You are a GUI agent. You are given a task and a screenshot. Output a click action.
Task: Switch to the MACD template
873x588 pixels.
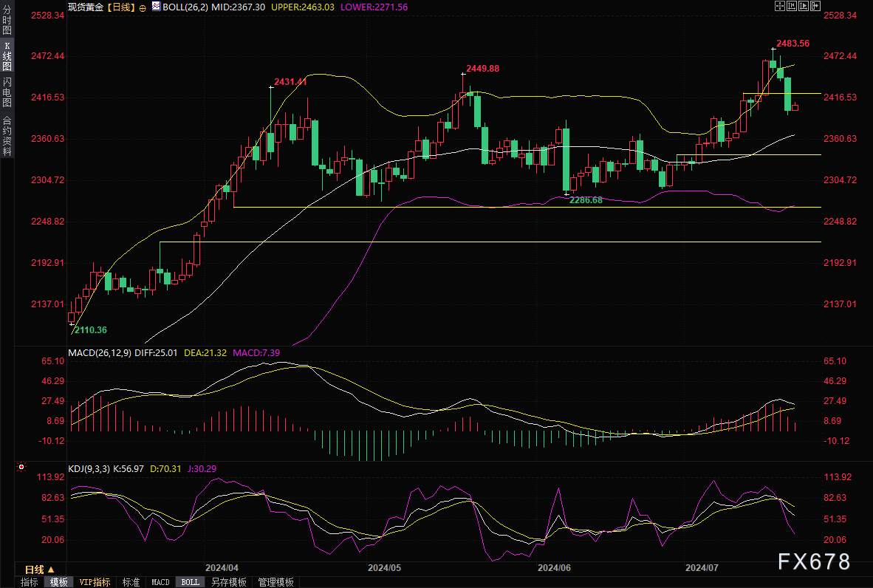point(160,582)
